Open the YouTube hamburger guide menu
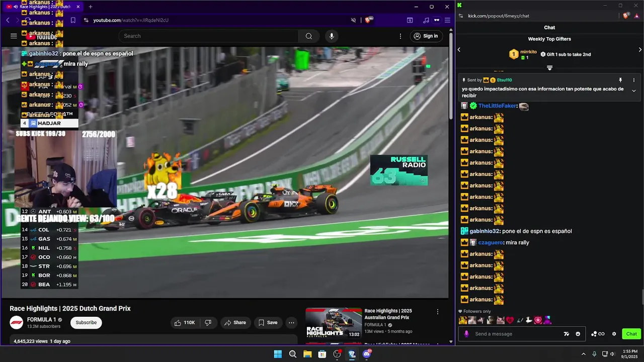 (14, 36)
